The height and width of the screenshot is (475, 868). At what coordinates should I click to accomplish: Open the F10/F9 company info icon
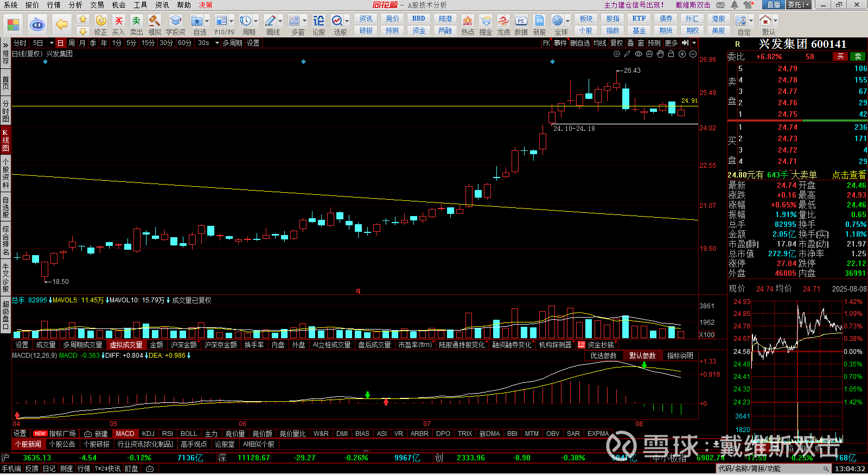point(221,21)
